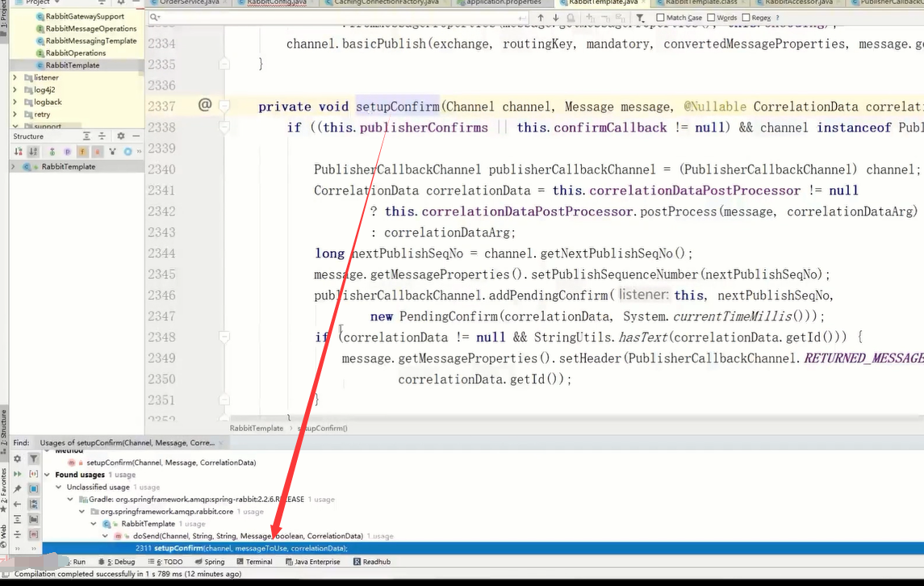Open the Debug tool window
Image resolution: width=924 pixels, height=586 pixels.
coord(117,562)
